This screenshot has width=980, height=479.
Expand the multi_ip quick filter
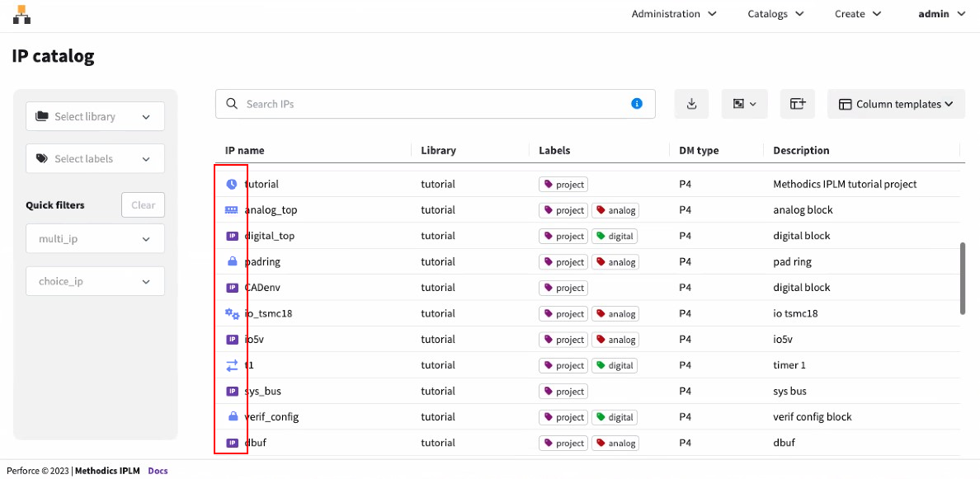pyautogui.click(x=95, y=239)
